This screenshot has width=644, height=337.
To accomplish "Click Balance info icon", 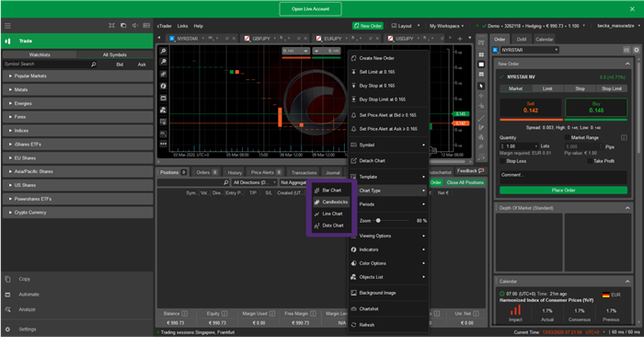I will coord(185,314).
